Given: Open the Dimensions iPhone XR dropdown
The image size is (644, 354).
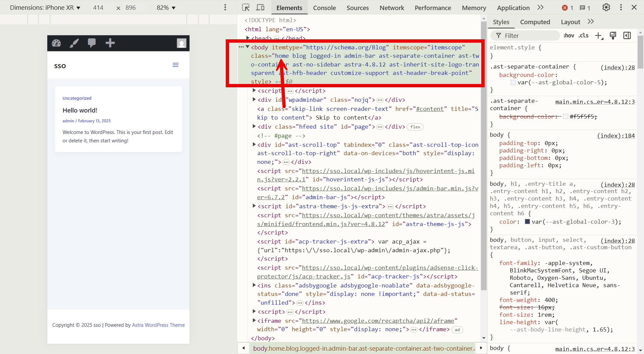Looking at the screenshot, I should 45,7.
